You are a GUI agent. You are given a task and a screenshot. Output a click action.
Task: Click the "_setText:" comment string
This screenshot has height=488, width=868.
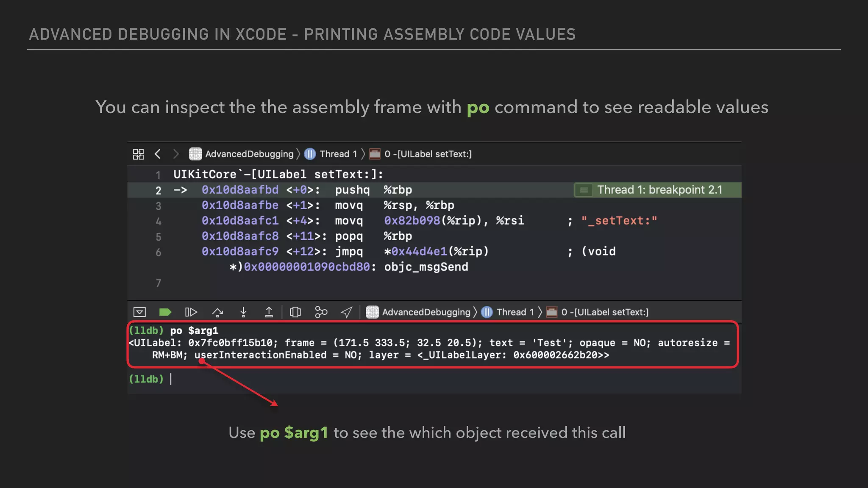tap(619, 221)
